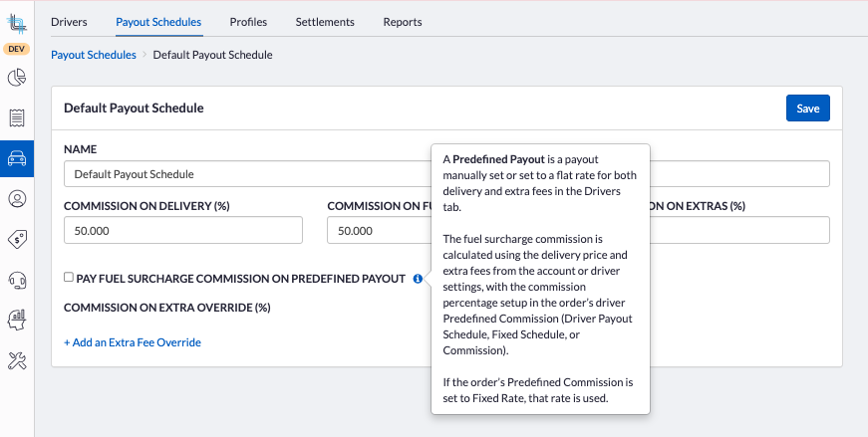Click Add an Extra Fee Override link
Image resolution: width=868 pixels, height=437 pixels.
133,342
